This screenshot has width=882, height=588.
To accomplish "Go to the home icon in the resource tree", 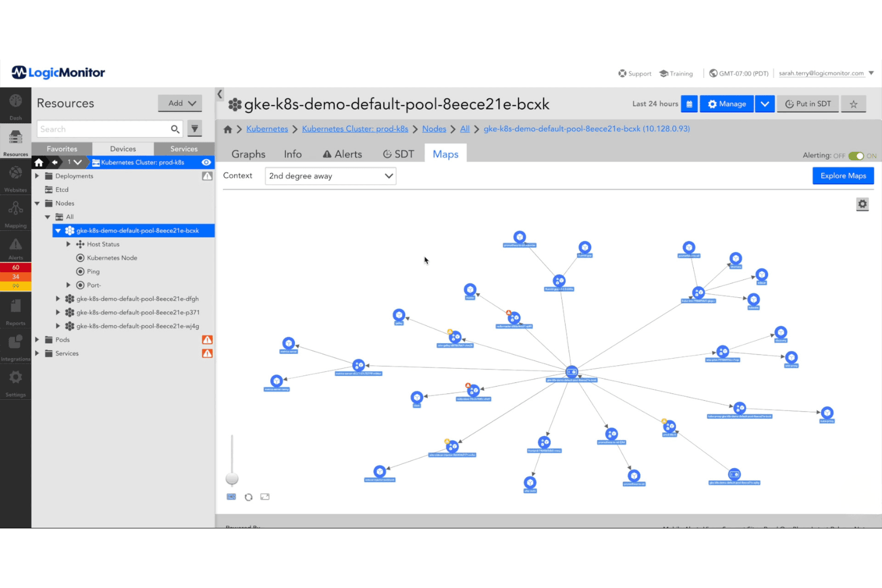I will [39, 162].
